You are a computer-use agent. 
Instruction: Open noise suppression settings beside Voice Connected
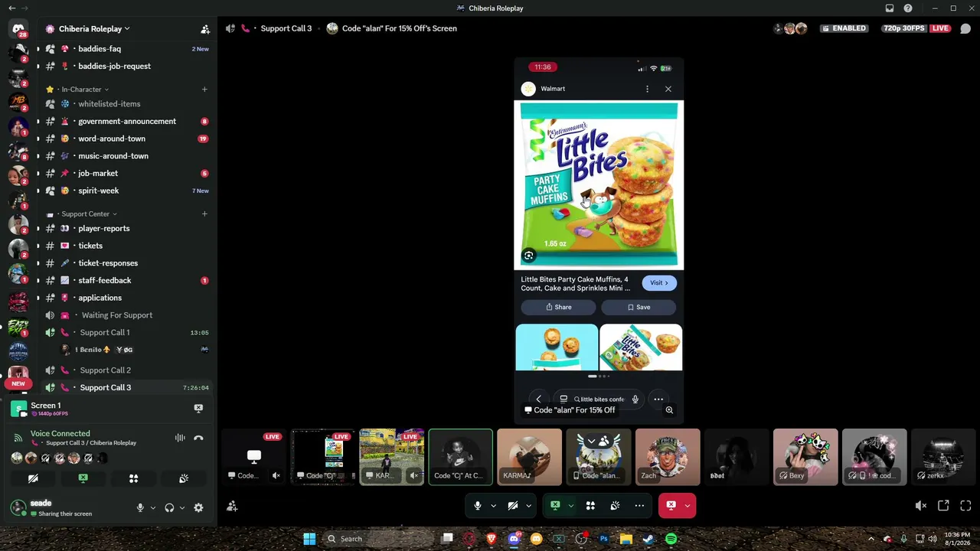[x=180, y=438]
